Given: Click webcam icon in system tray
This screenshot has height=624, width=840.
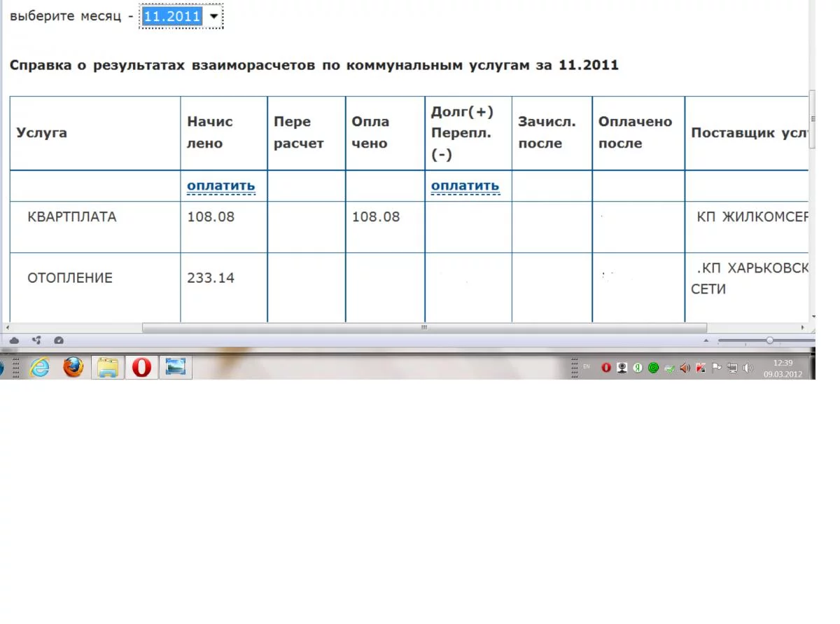Looking at the screenshot, I should 622,368.
